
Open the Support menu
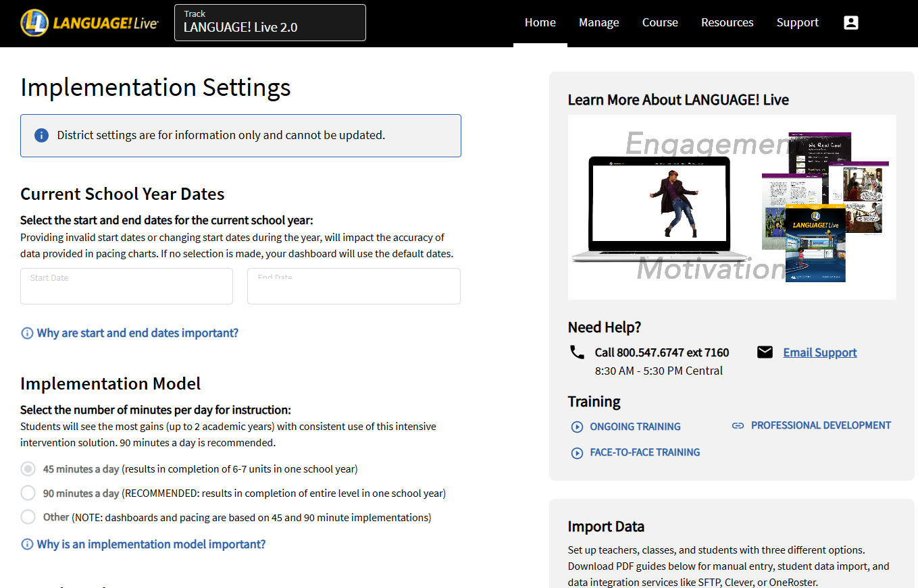click(797, 23)
